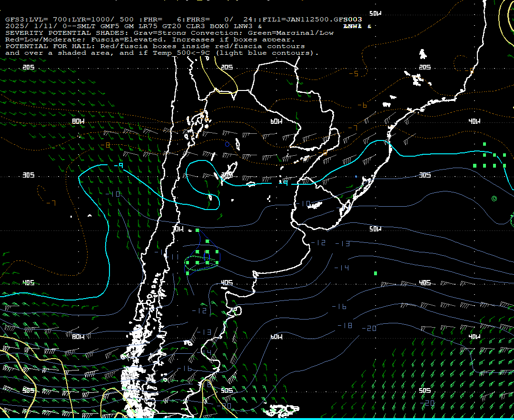This screenshot has width=514, height=420.
Task: Click the 'SEVERITY POTENTIAL SHADES' legend line
Action: (169, 33)
